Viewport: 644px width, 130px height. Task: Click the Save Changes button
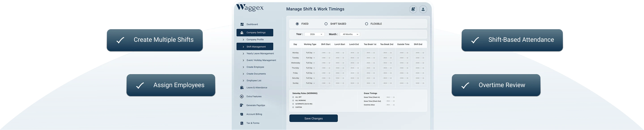point(314,119)
